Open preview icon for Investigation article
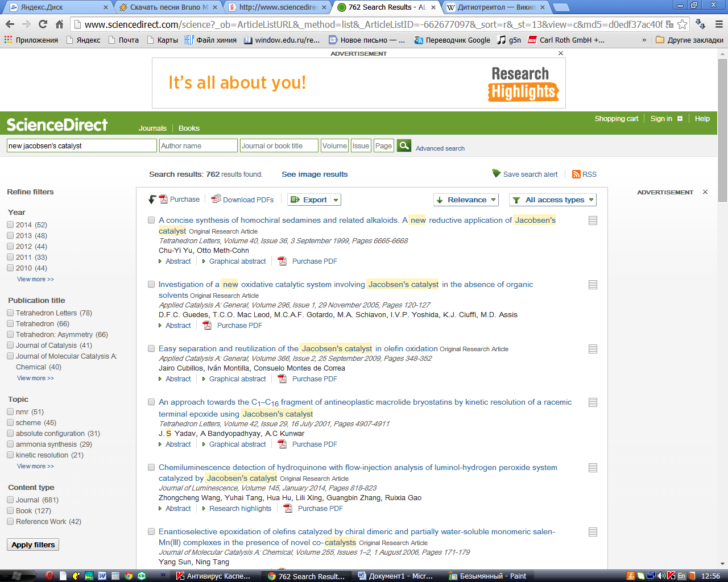The height and width of the screenshot is (582, 728). pos(593,285)
